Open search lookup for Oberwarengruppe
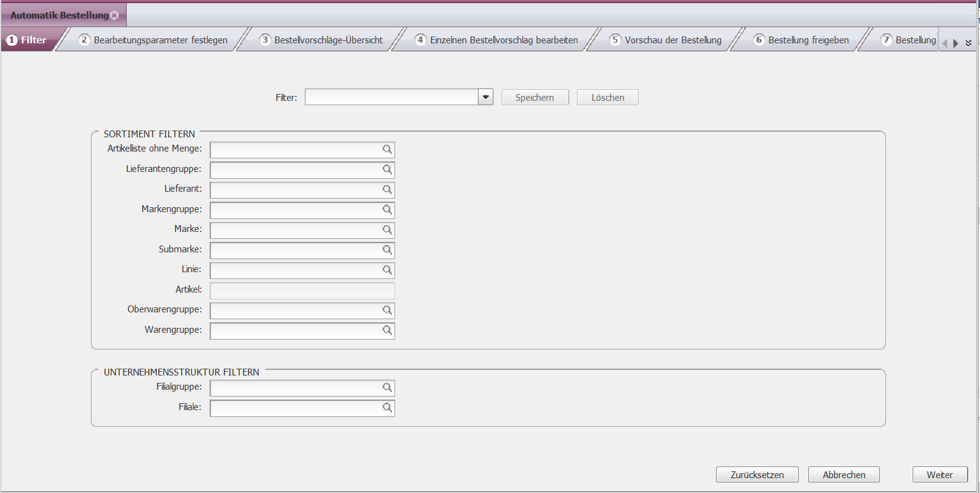This screenshot has height=493, width=980. [x=387, y=310]
